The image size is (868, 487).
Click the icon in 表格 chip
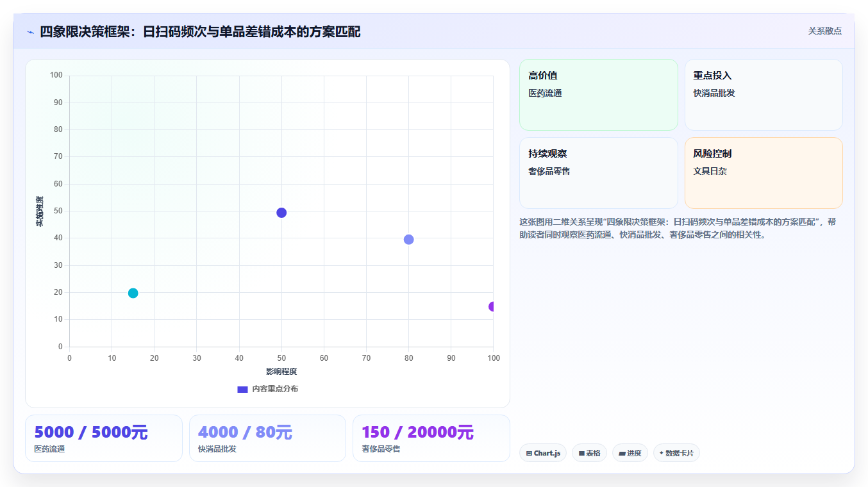tap(581, 453)
